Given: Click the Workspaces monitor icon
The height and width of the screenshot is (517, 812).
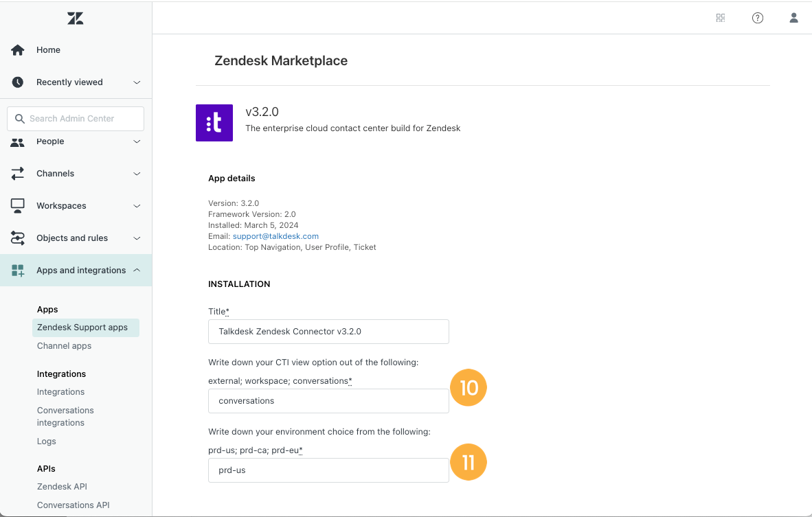Looking at the screenshot, I should [x=18, y=206].
